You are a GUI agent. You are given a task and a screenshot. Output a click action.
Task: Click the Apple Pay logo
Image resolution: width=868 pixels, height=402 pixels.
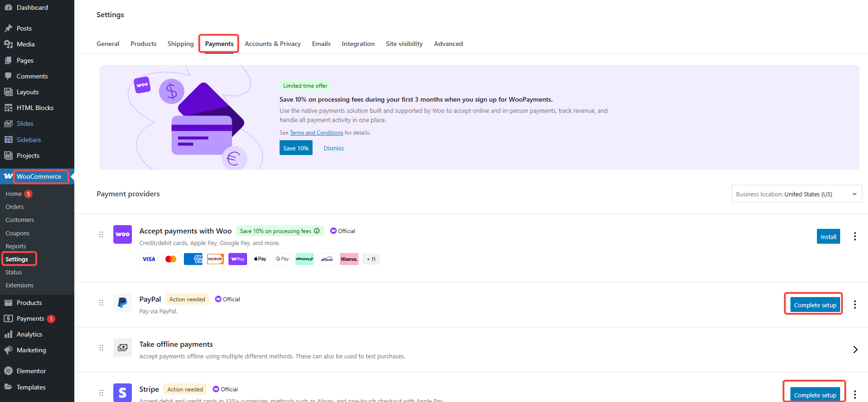(x=260, y=259)
